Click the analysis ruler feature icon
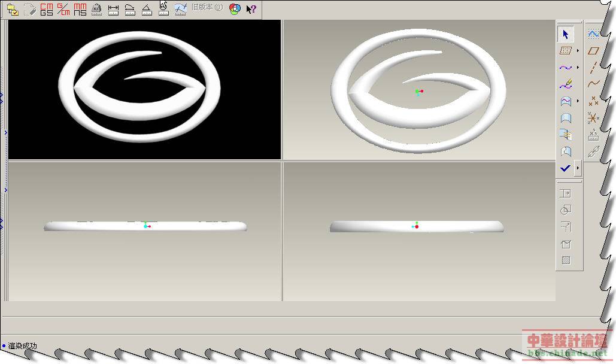Viewport: 616px width, 364px height. point(593,135)
